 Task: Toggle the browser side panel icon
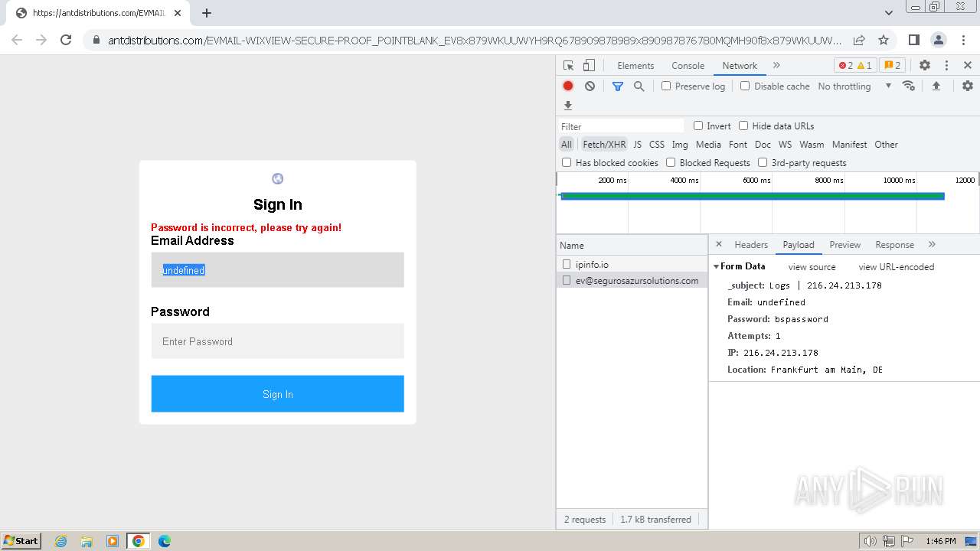[x=913, y=40]
